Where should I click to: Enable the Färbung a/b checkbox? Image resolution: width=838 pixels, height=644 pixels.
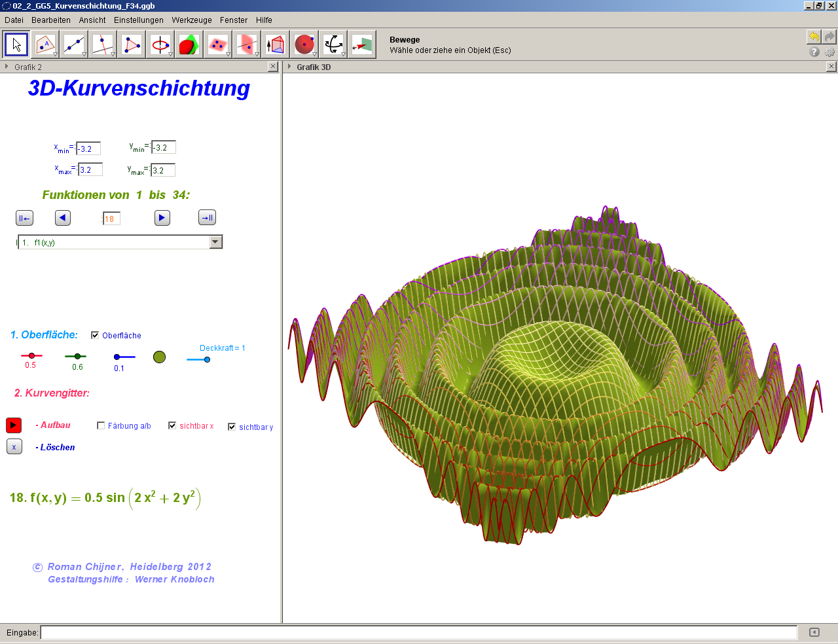[x=101, y=425]
